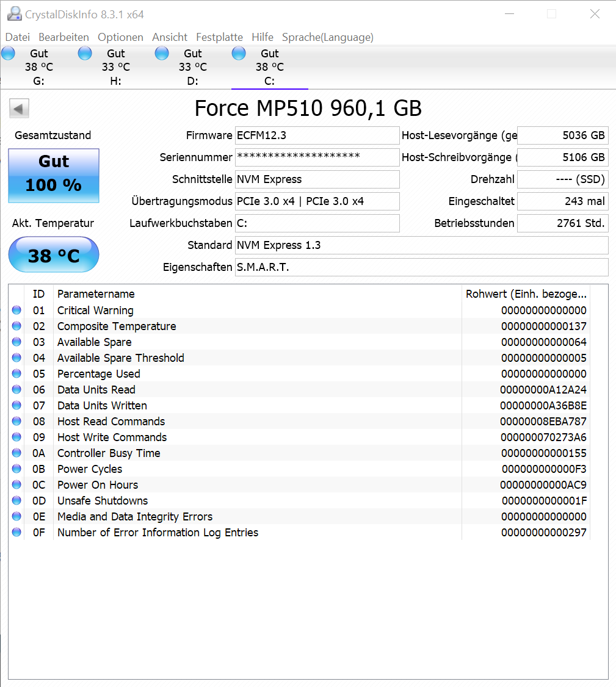
Task: Open the Bearbeiten menu
Action: tap(63, 37)
